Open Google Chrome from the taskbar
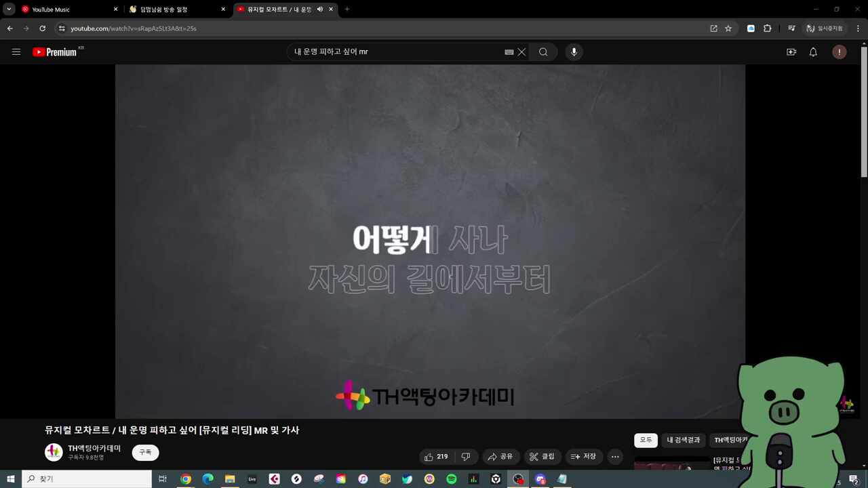 click(x=186, y=479)
